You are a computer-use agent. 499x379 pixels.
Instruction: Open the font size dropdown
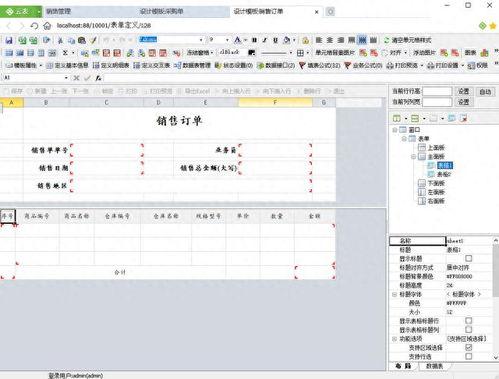pyautogui.click(x=227, y=40)
